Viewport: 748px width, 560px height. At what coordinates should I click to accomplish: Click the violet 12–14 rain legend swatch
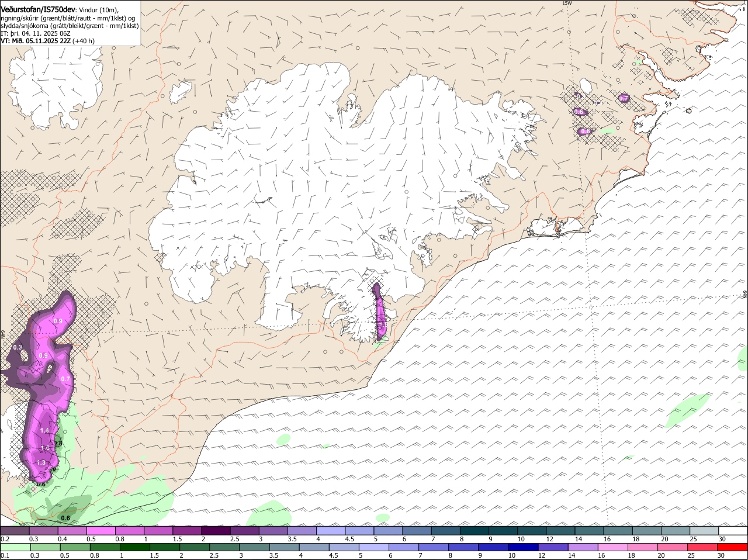552,548
